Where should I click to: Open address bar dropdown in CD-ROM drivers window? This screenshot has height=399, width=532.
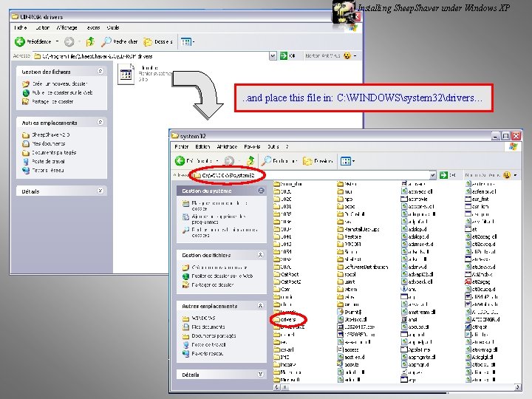[x=273, y=56]
